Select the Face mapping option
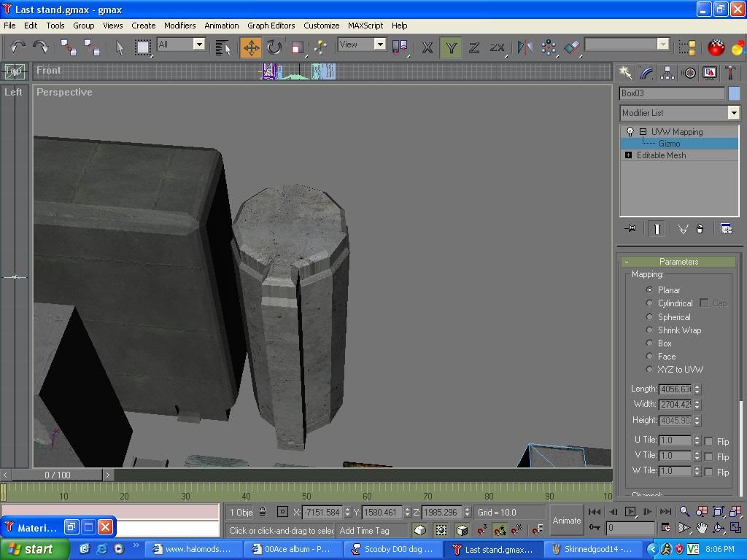The width and height of the screenshot is (747, 560). pyautogui.click(x=649, y=356)
